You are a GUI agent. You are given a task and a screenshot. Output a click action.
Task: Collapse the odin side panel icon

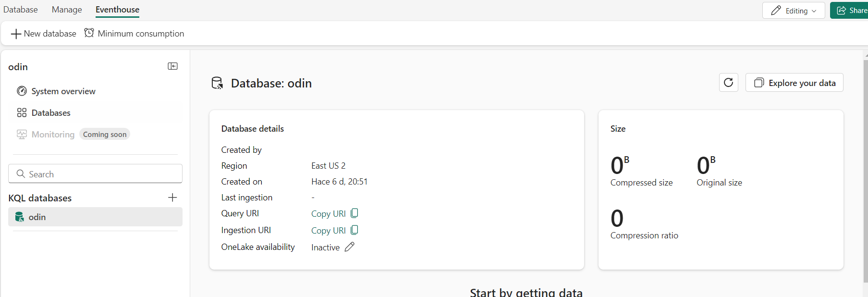click(x=172, y=66)
